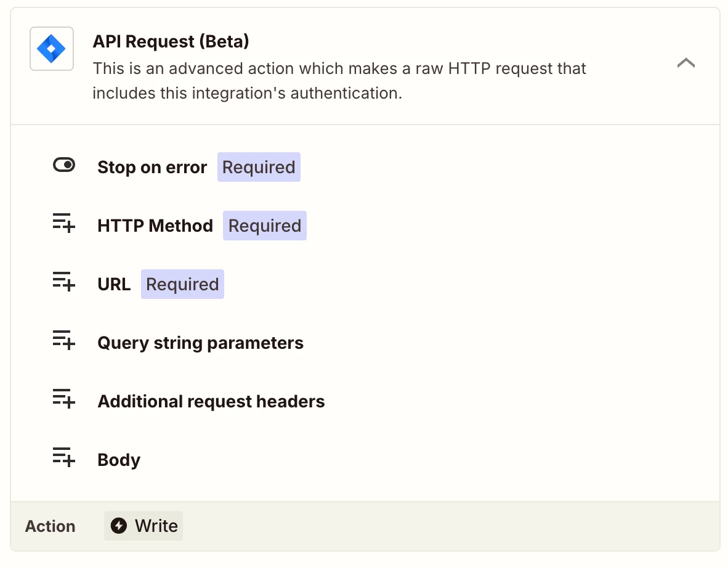Click the Write action badge
Viewport: 728px width, 567px height.
coord(144,526)
